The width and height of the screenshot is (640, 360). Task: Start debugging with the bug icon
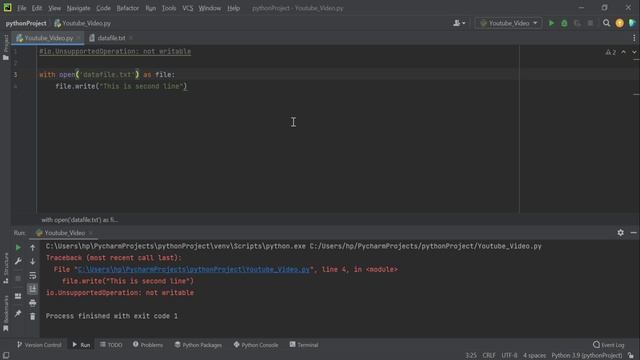click(564, 23)
